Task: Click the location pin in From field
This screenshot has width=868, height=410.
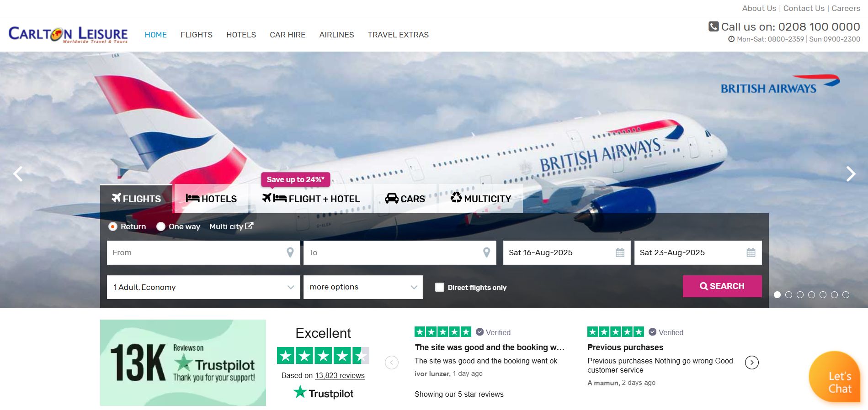Action: tap(290, 252)
